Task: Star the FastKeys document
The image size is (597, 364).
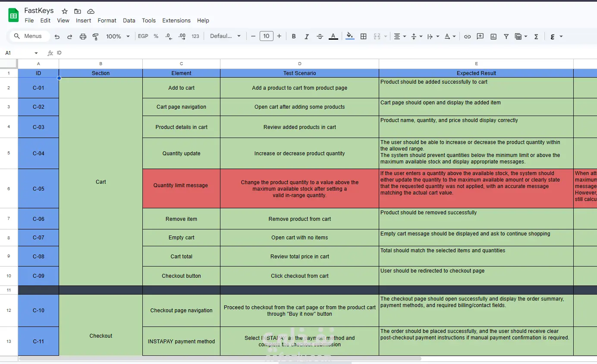Action: pyautogui.click(x=65, y=11)
